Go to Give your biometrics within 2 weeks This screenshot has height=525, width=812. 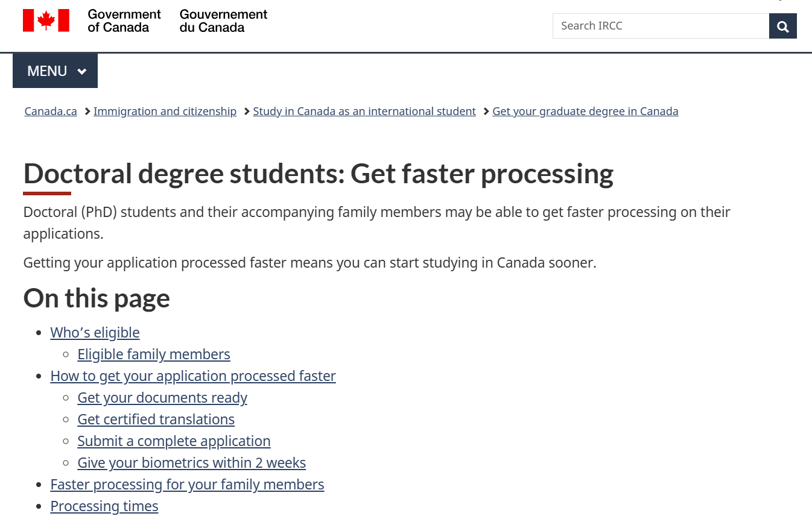[191, 463]
